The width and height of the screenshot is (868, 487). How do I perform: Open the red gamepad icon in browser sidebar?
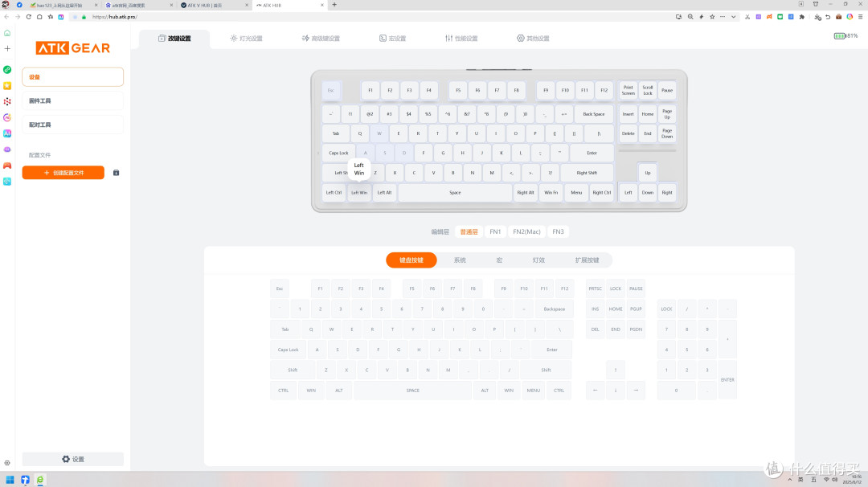click(x=7, y=166)
